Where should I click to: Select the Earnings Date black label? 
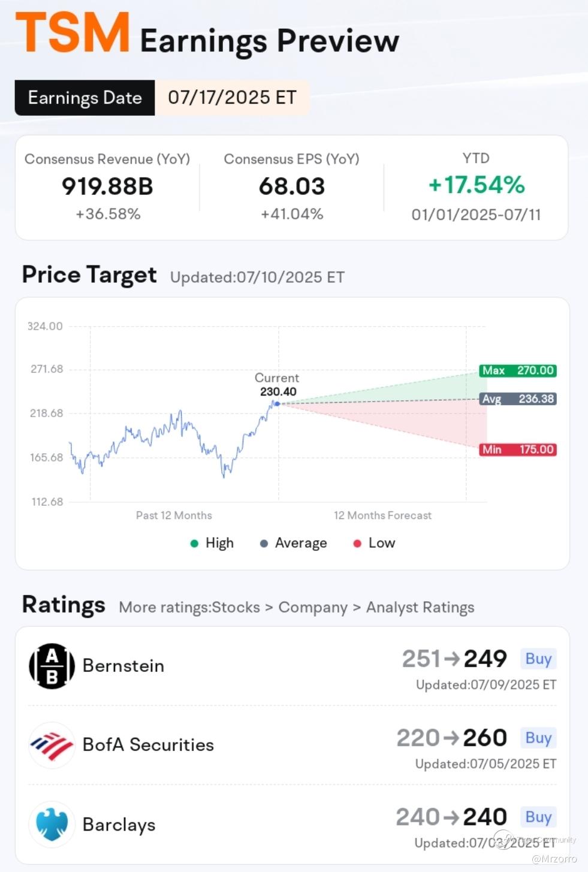[85, 98]
